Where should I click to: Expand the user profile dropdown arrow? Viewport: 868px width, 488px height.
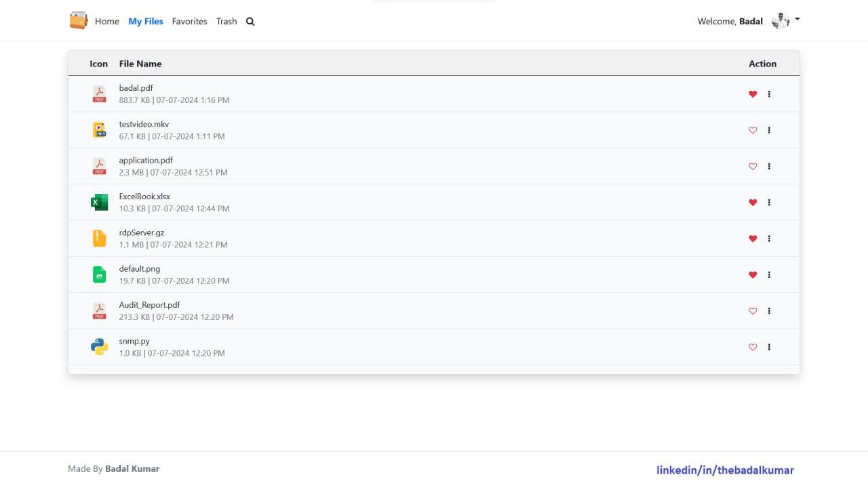tap(797, 20)
